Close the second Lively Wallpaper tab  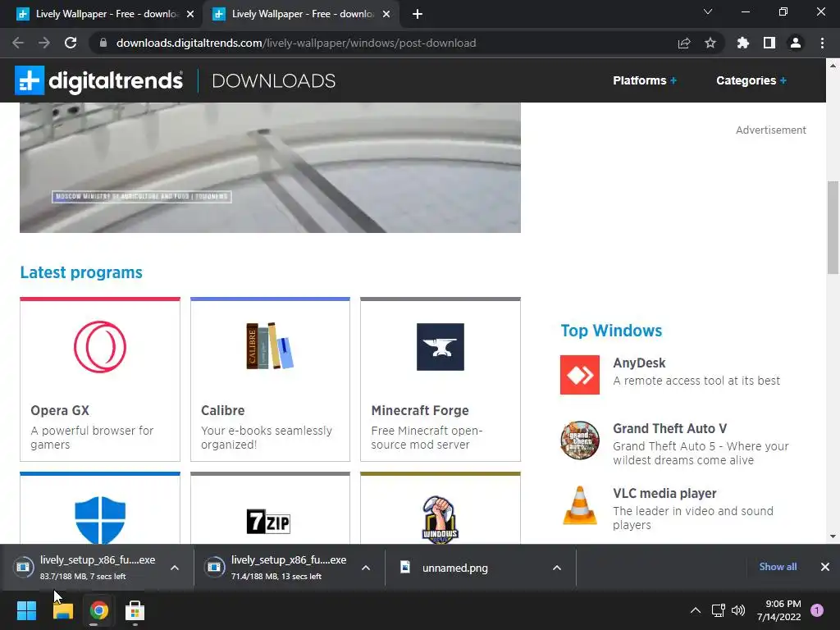tap(386, 15)
